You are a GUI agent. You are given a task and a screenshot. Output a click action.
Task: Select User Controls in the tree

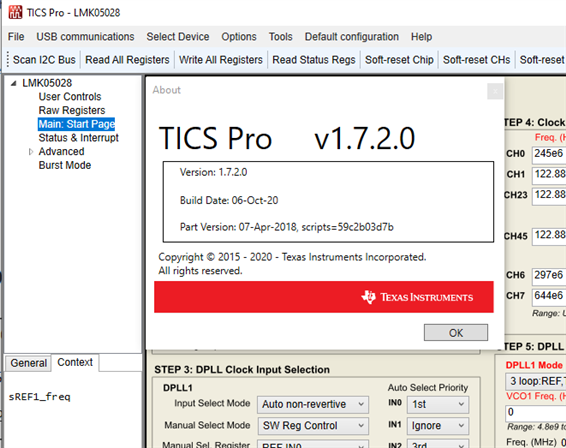pos(70,97)
